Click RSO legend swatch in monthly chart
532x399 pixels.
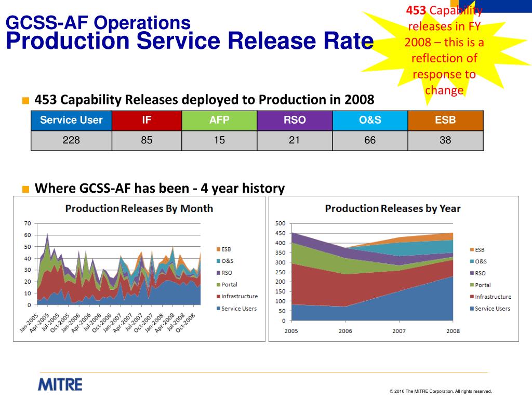coord(219,273)
